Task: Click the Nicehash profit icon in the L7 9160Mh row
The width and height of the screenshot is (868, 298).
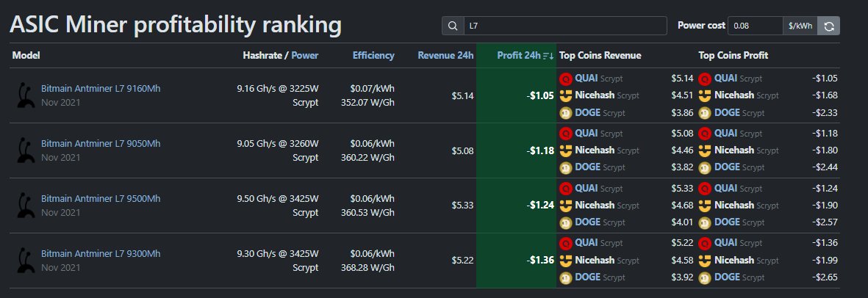Action: pyautogui.click(x=705, y=95)
